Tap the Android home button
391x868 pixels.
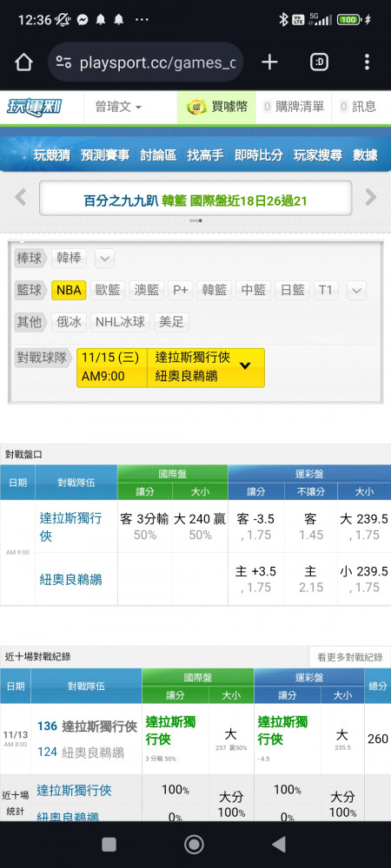194,844
